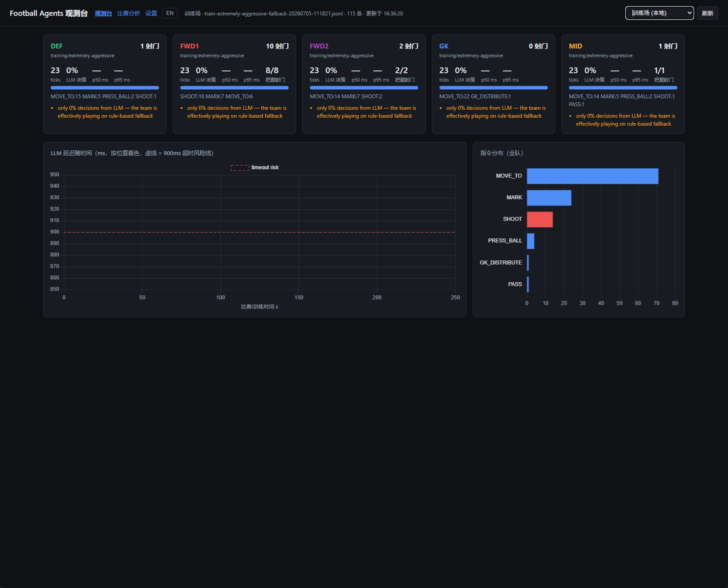Click FWD2's 2/2 把握射门 value
The width and height of the screenshot is (728, 588).
(x=401, y=71)
